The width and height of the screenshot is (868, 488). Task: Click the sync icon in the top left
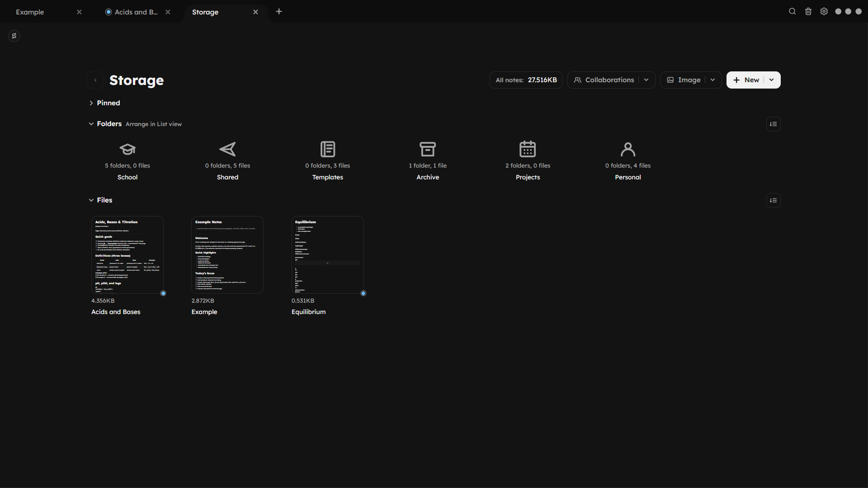(14, 36)
